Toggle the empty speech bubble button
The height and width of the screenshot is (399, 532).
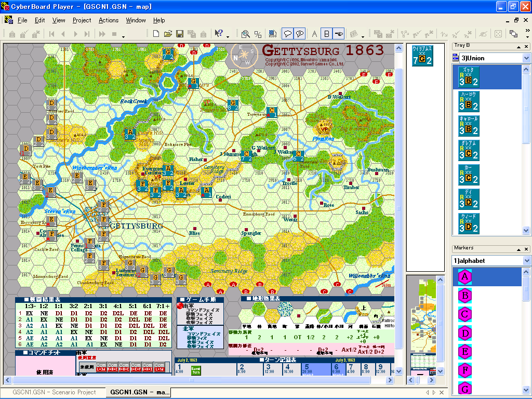(x=288, y=34)
